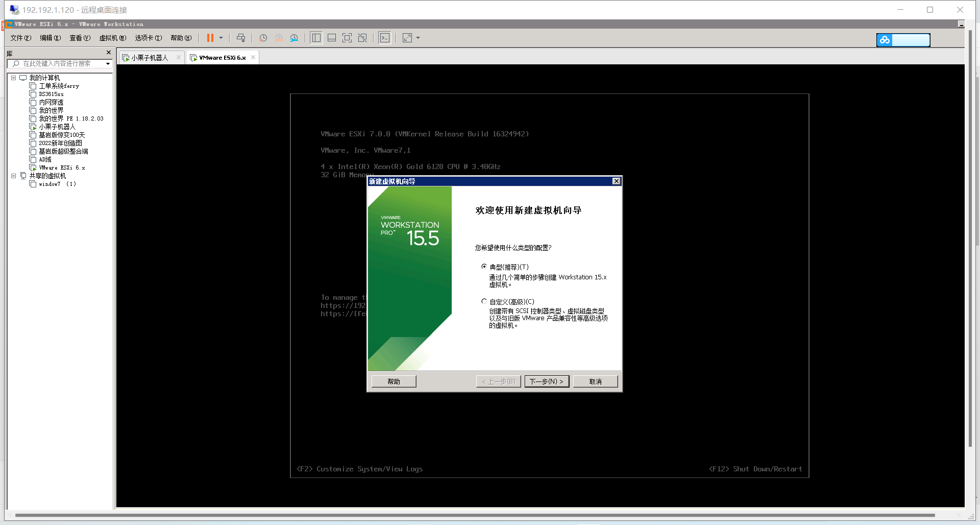Toggle the library sidebar view icon
The width and height of the screenshot is (980, 525).
tap(316, 38)
